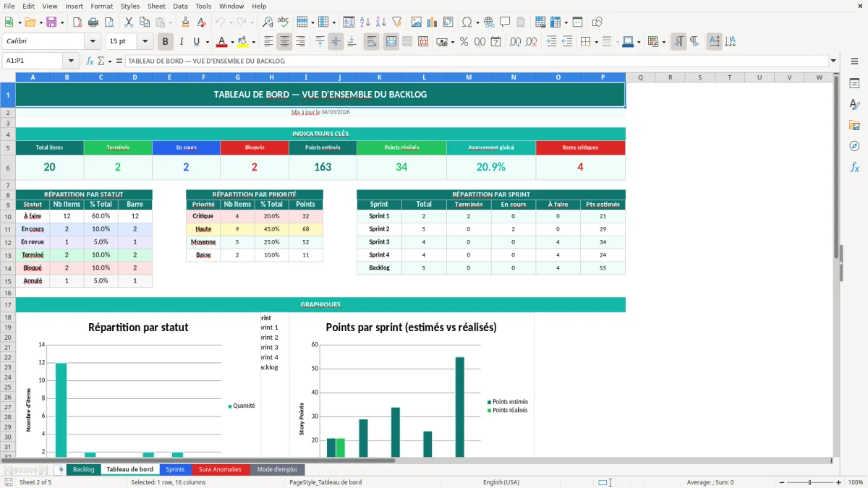The height and width of the screenshot is (488, 868).
Task: Open the Font Size dropdown
Action: point(145,42)
